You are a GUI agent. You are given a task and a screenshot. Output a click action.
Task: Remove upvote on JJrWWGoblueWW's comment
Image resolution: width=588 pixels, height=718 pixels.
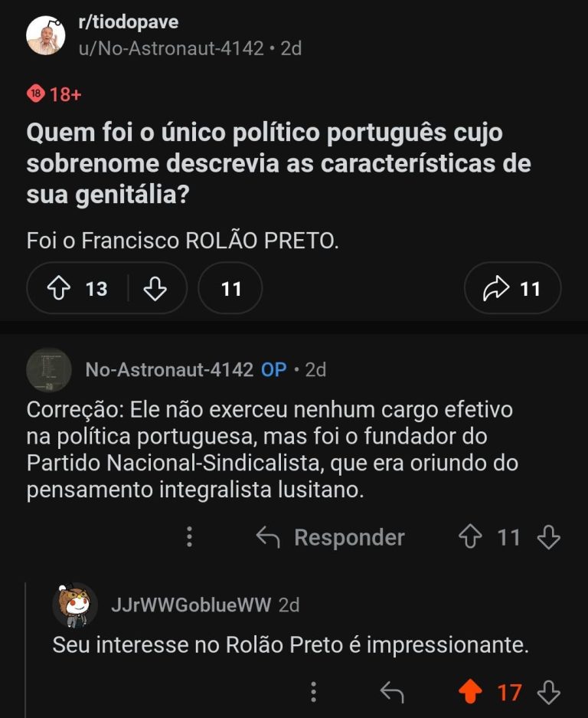[471, 693]
